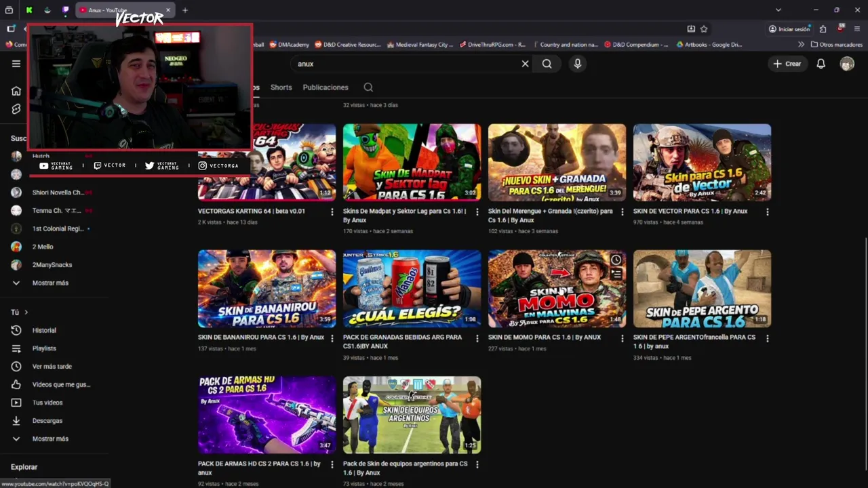Screen dimensions: 868x488
Task: Open browser tab list dropdown arrow
Action: (x=778, y=10)
